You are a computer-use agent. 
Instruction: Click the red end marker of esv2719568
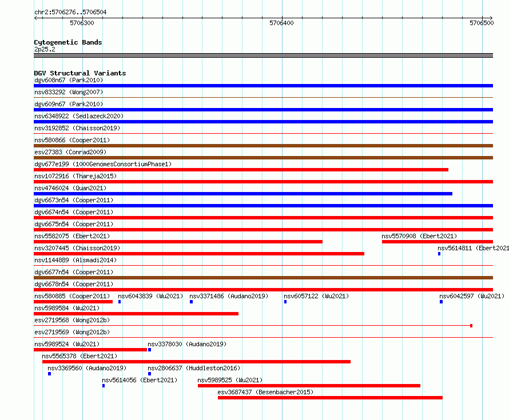pos(471,326)
